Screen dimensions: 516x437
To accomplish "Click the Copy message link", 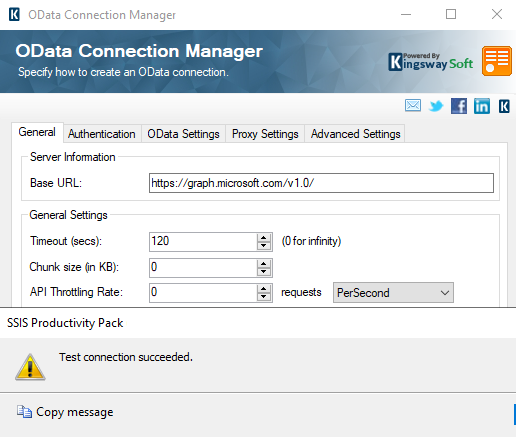I will pyautogui.click(x=75, y=412).
